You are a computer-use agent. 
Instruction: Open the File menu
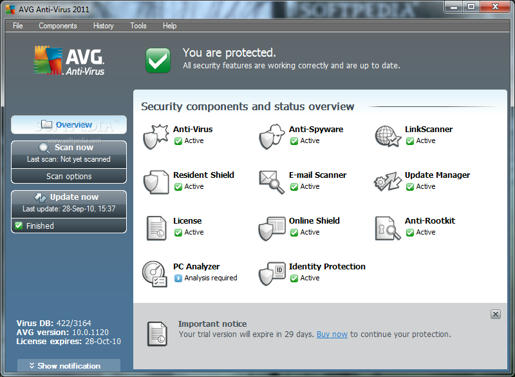click(18, 26)
